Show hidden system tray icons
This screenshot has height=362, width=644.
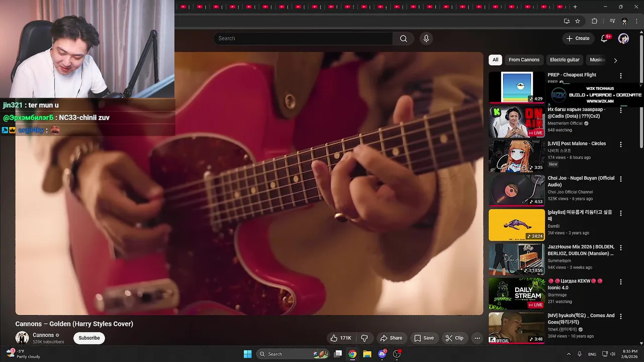[x=569, y=354]
